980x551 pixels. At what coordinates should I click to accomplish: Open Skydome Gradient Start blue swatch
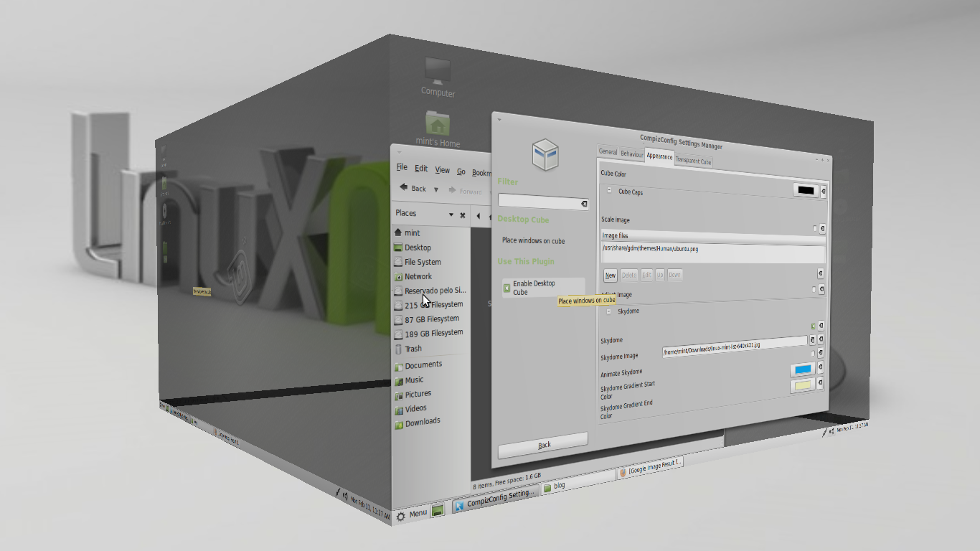[x=801, y=369]
